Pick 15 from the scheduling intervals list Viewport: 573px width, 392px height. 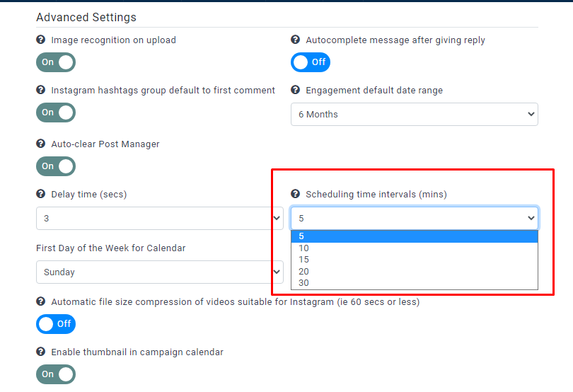click(x=304, y=260)
